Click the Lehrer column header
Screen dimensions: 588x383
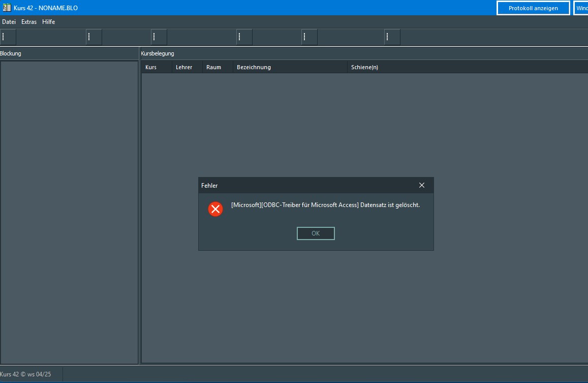187,67
